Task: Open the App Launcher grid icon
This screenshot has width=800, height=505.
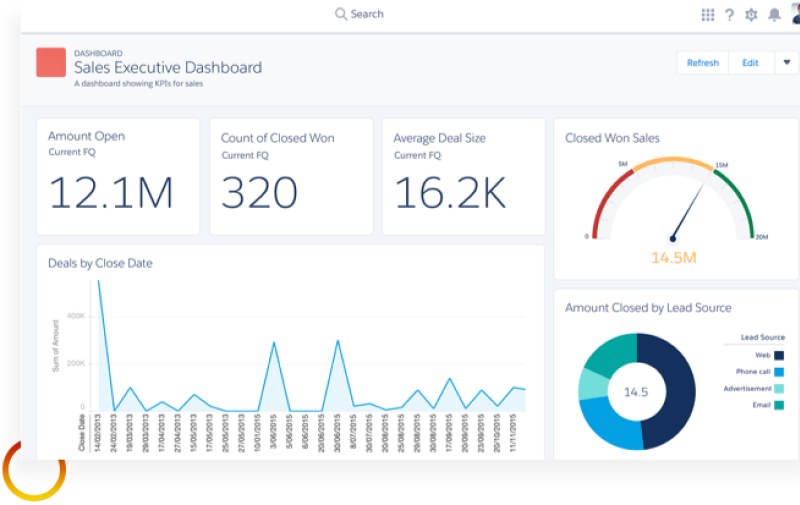Action: [708, 15]
